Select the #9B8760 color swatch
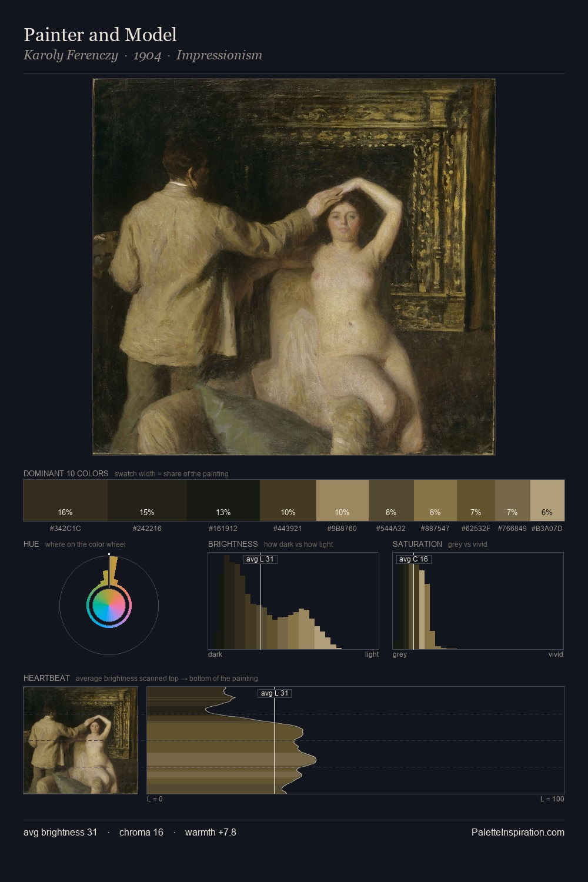The height and width of the screenshot is (882, 588). coord(342,500)
